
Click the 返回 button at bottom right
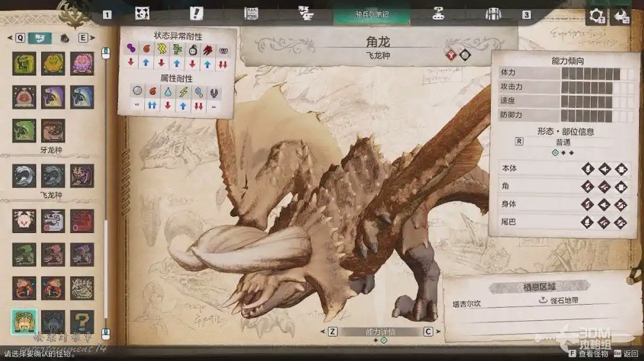coord(628,354)
